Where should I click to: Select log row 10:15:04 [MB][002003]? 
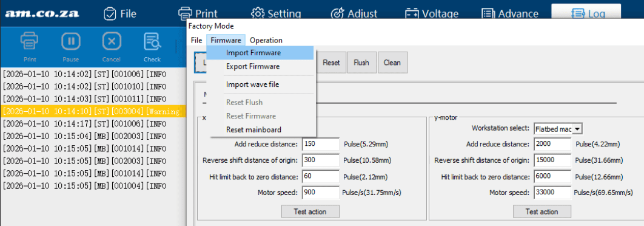pos(93,136)
